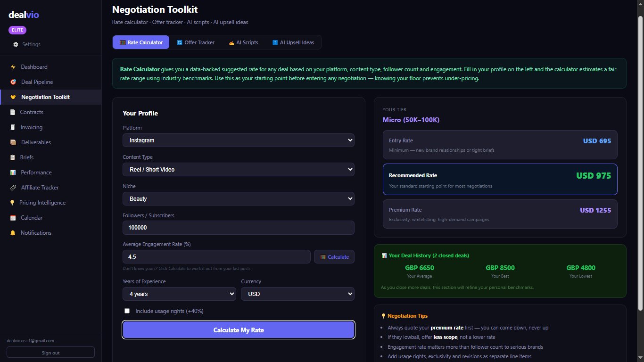Expand the Years of Experience dropdown
Image resolution: width=644 pixels, height=362 pixels.
tap(179, 294)
